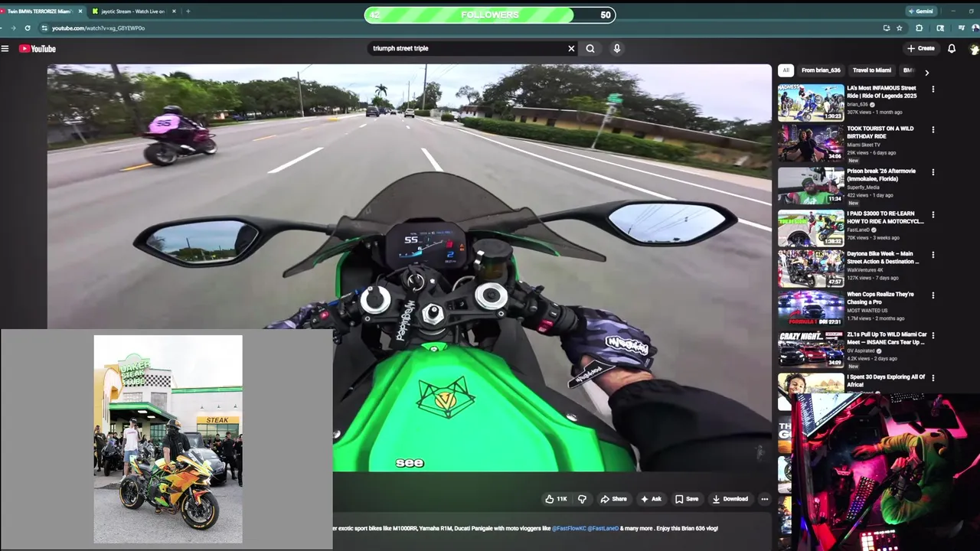Open options for Daytona Bike Week video
The width and height of the screenshot is (980, 551).
click(x=933, y=254)
